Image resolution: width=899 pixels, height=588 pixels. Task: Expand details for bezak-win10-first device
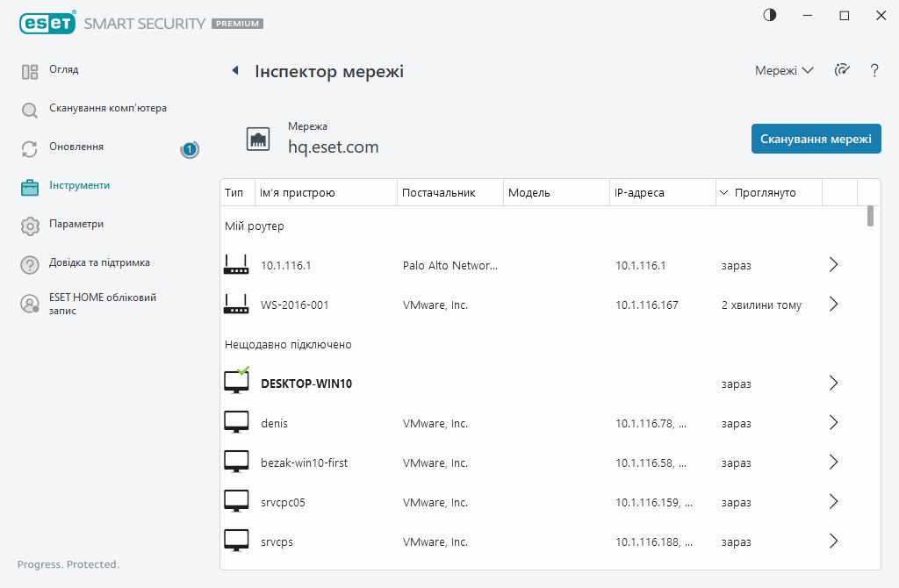(834, 463)
